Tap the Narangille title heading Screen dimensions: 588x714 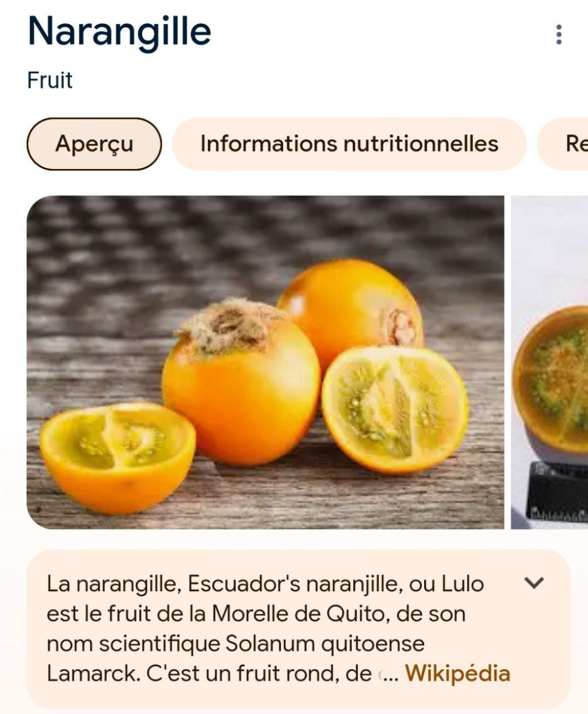[119, 31]
